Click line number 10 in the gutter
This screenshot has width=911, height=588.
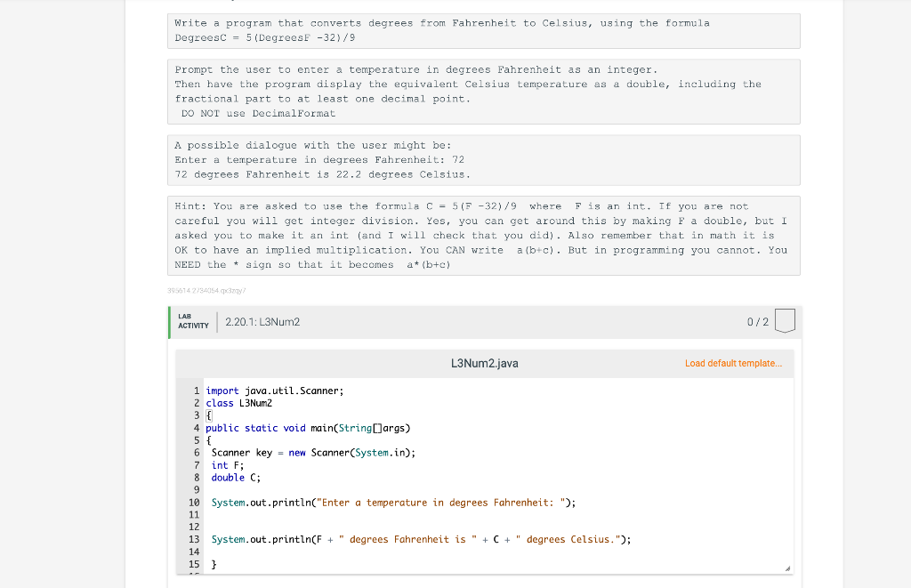coord(194,503)
